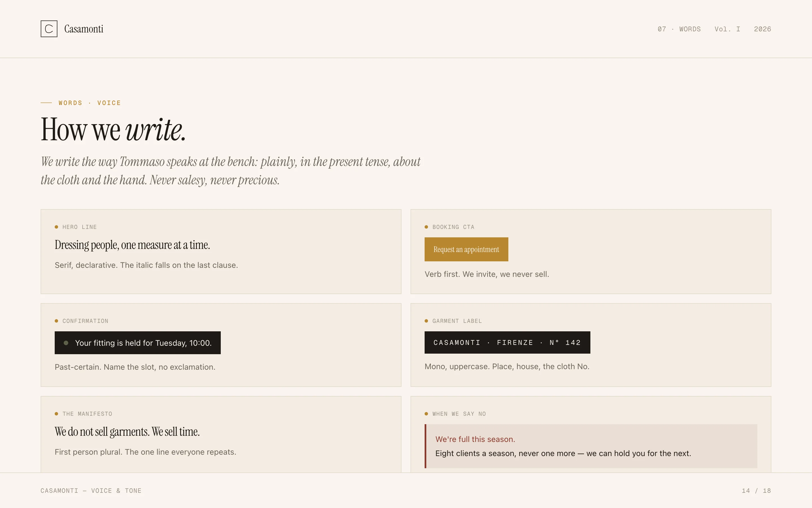Click the green status dot in confirmation toast
The image size is (812, 508).
tap(66, 343)
